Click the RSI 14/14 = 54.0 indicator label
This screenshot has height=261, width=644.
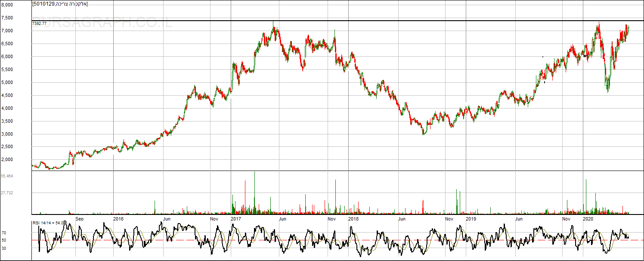coord(48,223)
